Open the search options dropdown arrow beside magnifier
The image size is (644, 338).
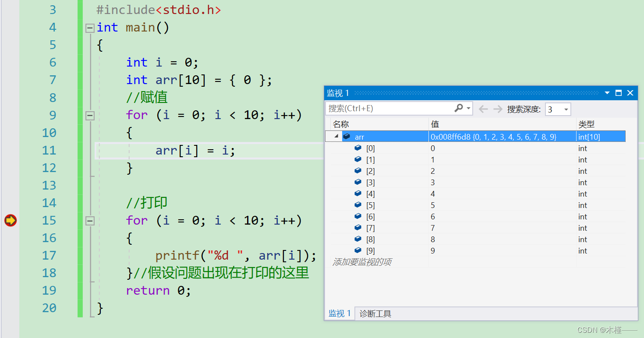pyautogui.click(x=469, y=108)
